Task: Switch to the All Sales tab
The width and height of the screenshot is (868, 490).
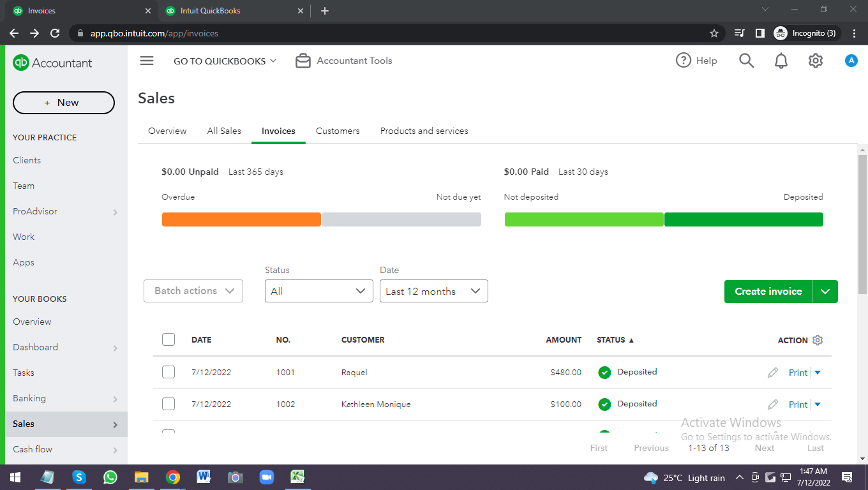Action: [224, 131]
